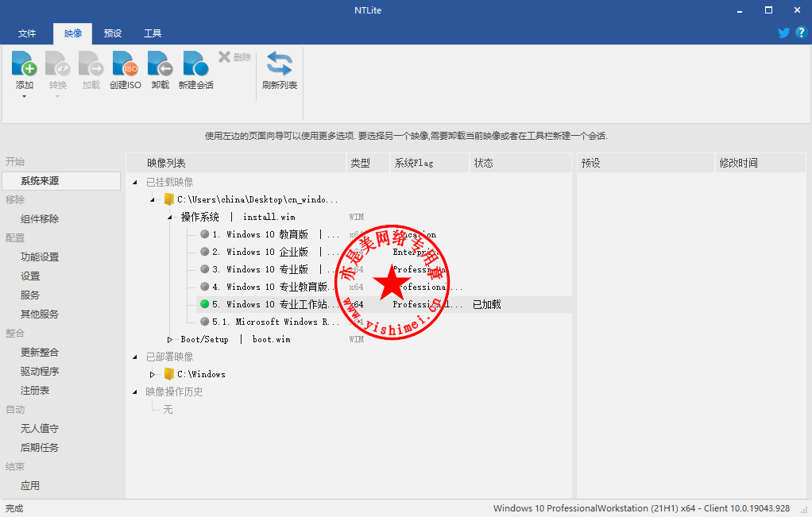Open the 文件 menu tab
The image size is (812, 517).
coord(27,33)
